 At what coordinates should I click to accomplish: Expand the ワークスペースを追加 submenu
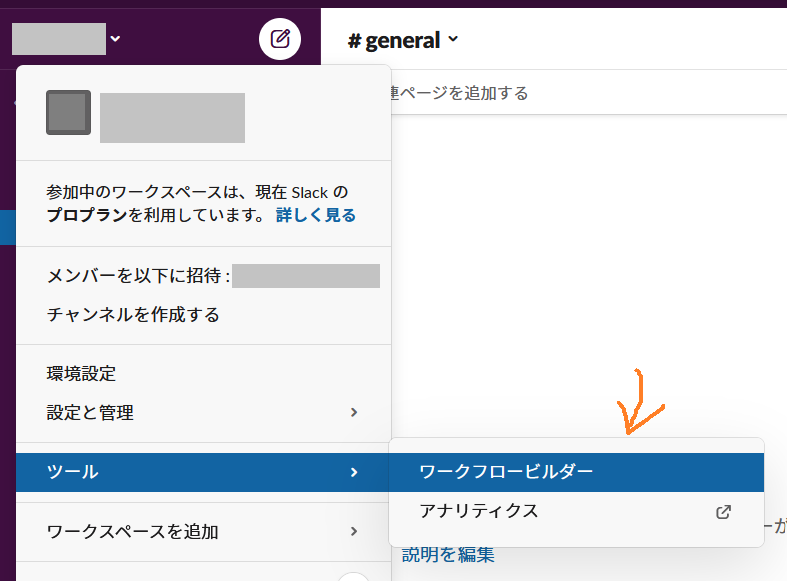[204, 531]
